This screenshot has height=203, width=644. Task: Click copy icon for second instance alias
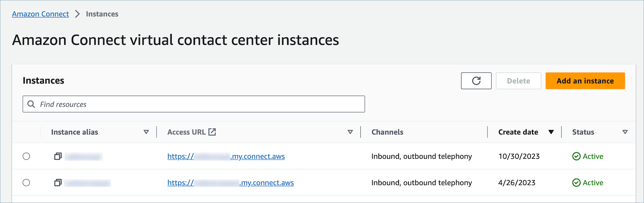coord(58,183)
